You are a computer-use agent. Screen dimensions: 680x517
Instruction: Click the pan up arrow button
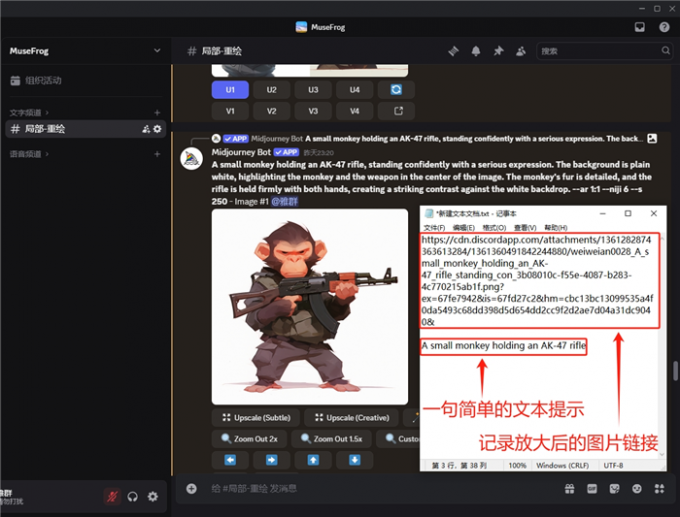coord(313,460)
